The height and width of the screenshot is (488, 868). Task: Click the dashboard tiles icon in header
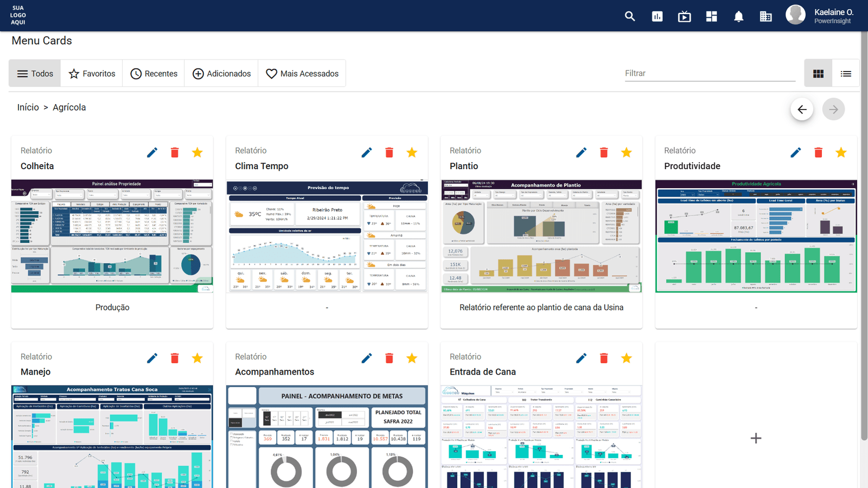711,16
